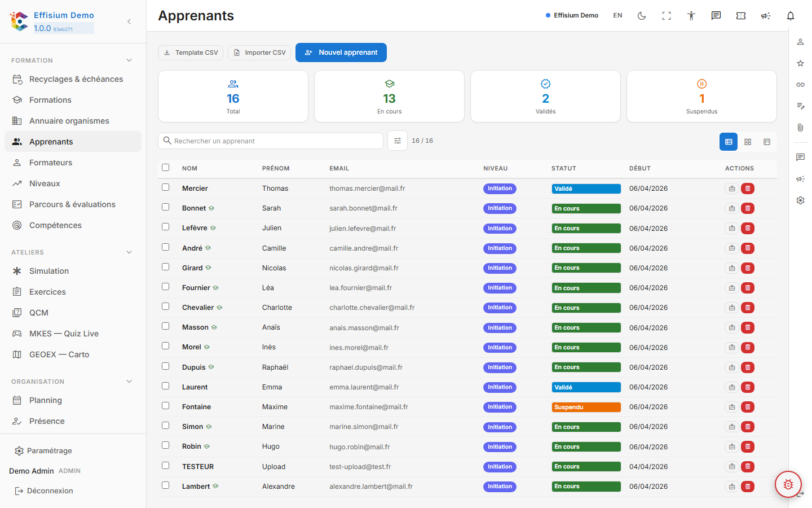Open Paramétrage settings link

click(x=43, y=451)
